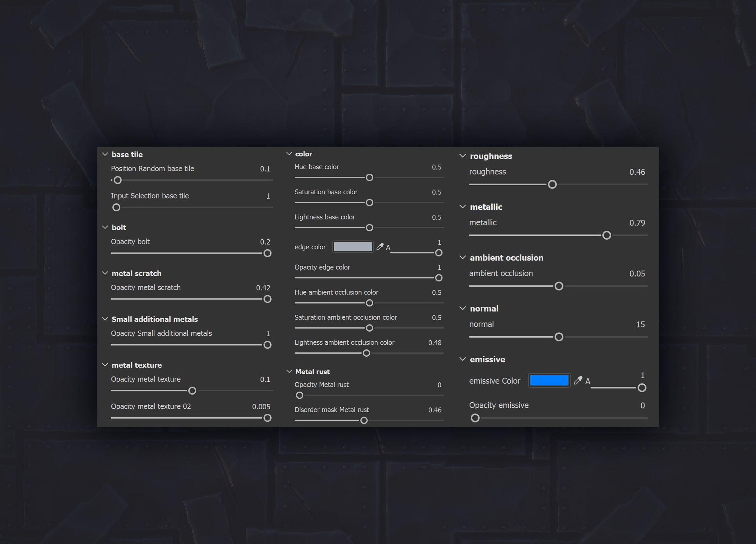Collapse the bolt section
This screenshot has height=544, width=756.
coord(105,227)
